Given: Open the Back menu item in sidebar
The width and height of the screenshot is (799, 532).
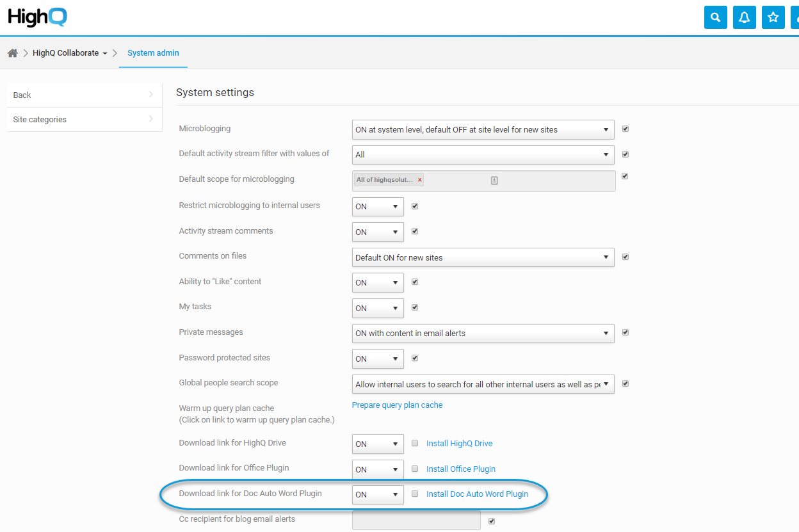Looking at the screenshot, I should (x=84, y=95).
